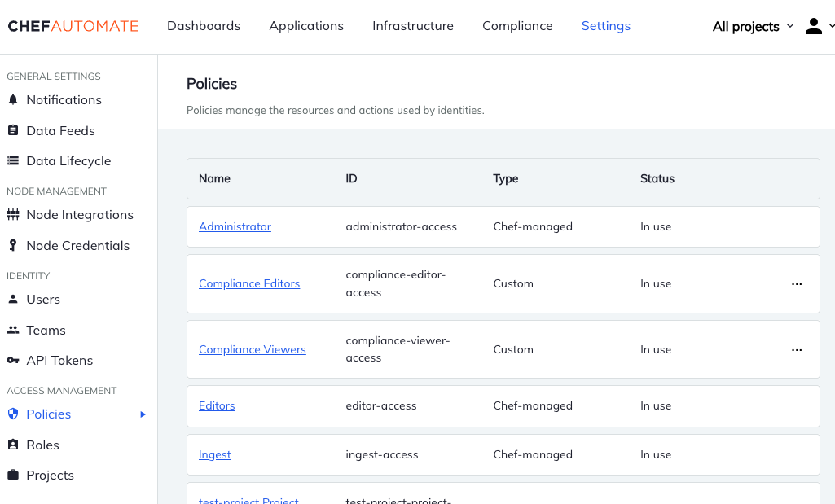Screen dimensions: 835x504
Task: Go to Teams in sidebar
Action: [x=46, y=330]
